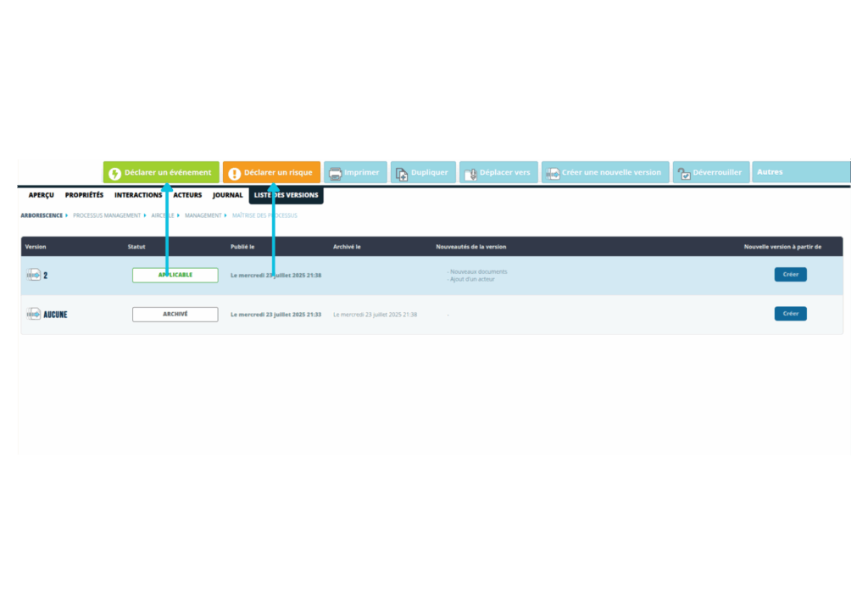Select the AUCUNE version label
Screen dimensions: 868x614
55,315
